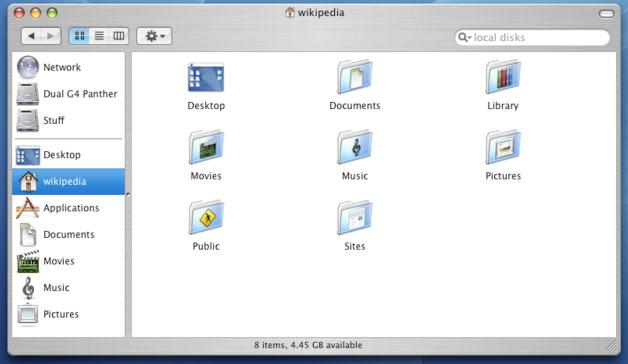
Task: Click the Stuff label in sidebar
Action: (x=54, y=120)
